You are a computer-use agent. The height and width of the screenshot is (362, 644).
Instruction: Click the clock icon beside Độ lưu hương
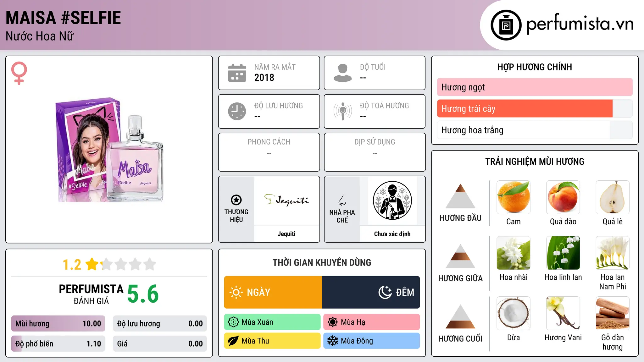[x=237, y=111]
